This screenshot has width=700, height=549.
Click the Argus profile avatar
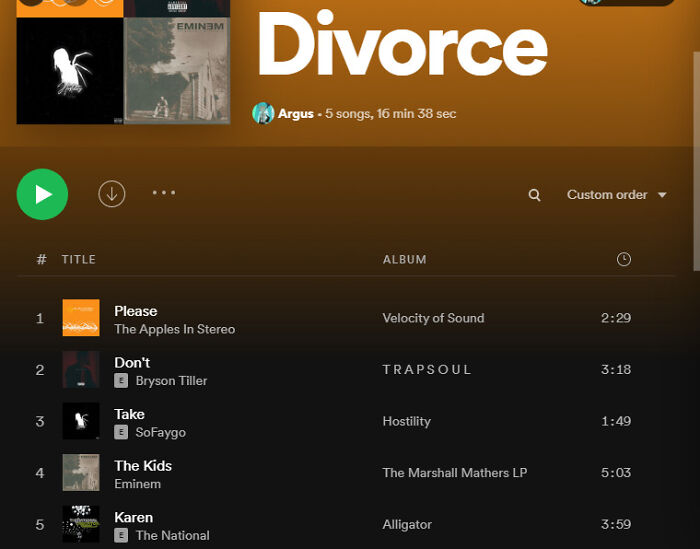coord(263,113)
